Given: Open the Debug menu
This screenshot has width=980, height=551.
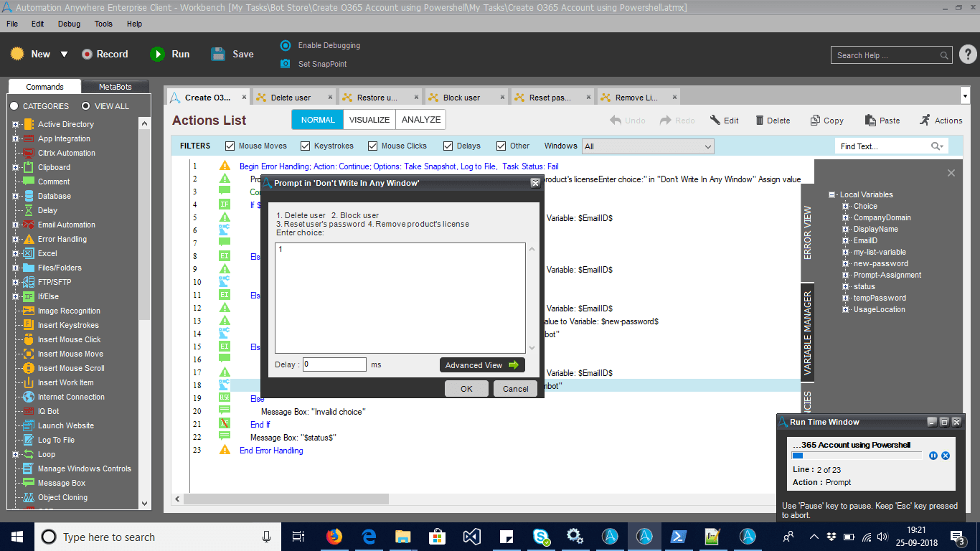Looking at the screenshot, I should pyautogui.click(x=69, y=24).
